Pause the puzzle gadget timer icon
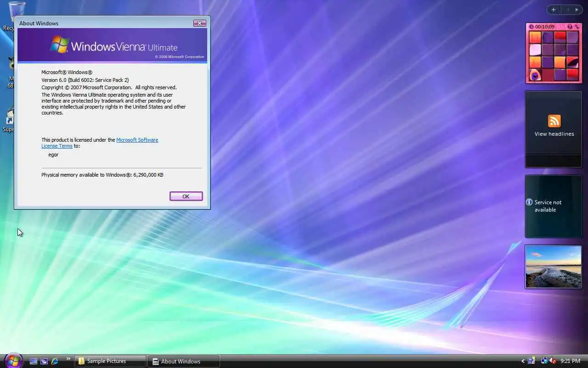Viewport: 588px width, 368px height. pos(531,27)
